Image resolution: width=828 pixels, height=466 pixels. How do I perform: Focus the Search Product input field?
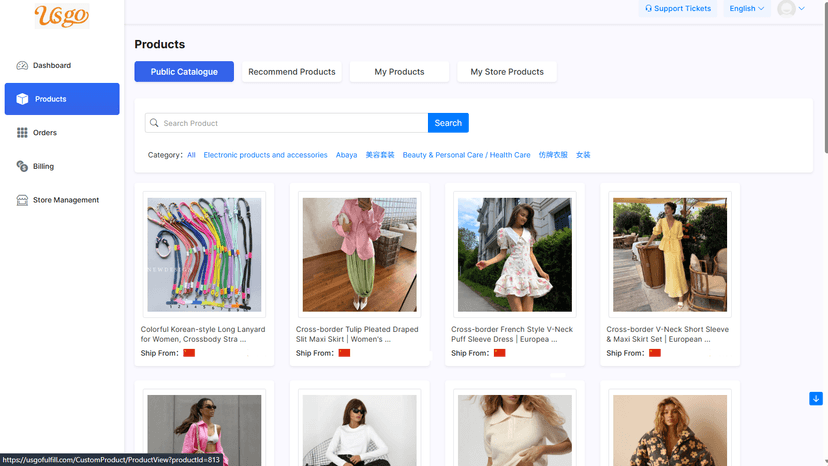coord(286,123)
